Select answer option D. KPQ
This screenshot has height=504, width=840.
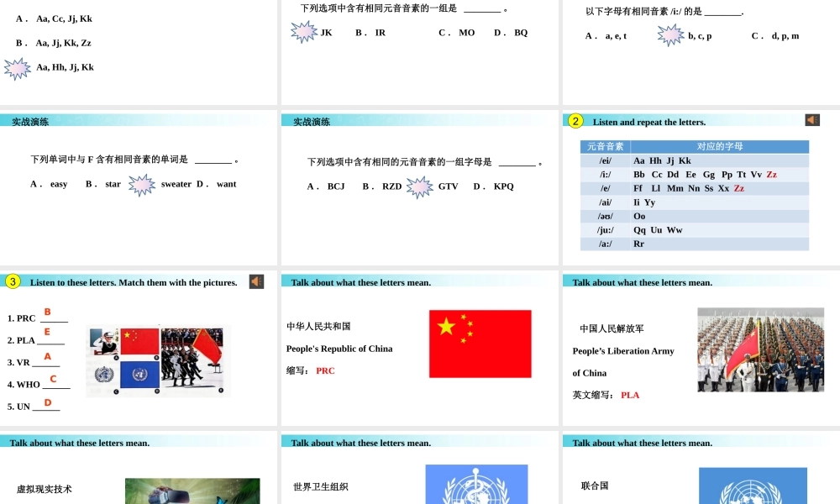pyautogui.click(x=493, y=186)
